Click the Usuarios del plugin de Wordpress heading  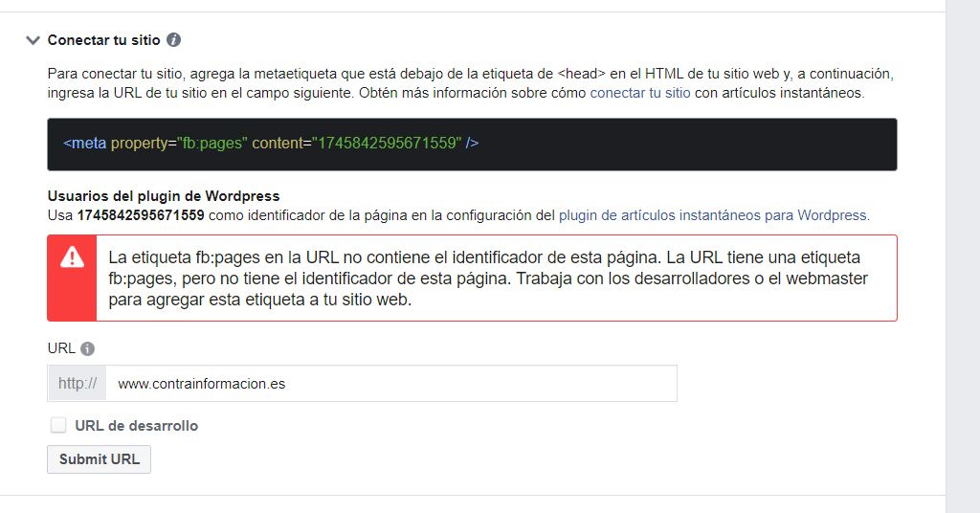click(x=164, y=196)
